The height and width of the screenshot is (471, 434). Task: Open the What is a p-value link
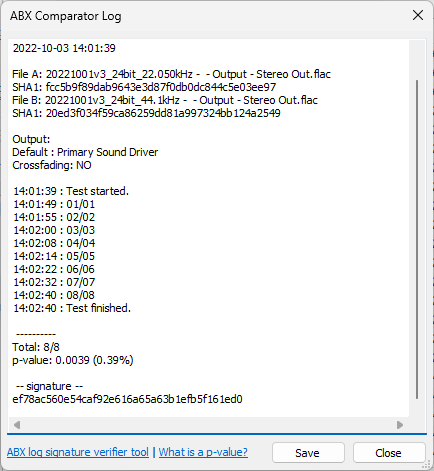(203, 452)
